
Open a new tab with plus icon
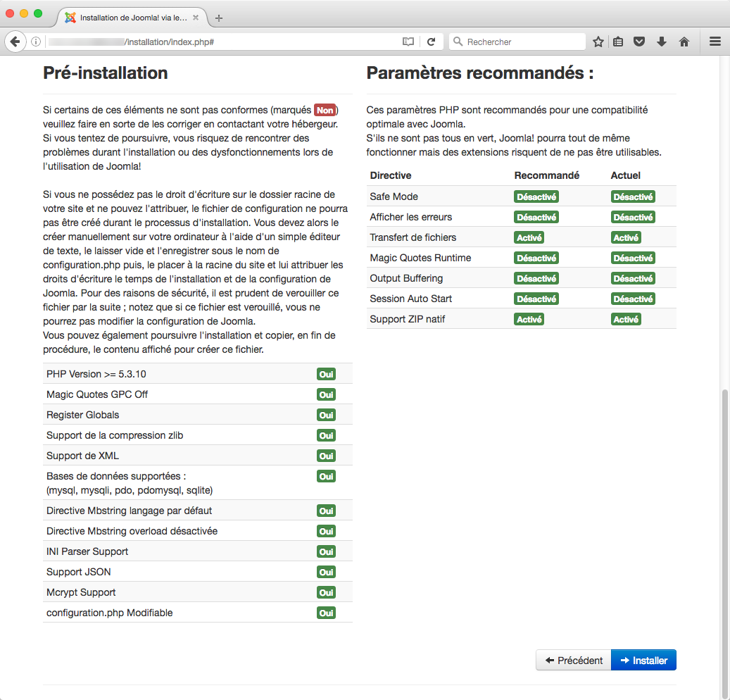pyautogui.click(x=219, y=18)
